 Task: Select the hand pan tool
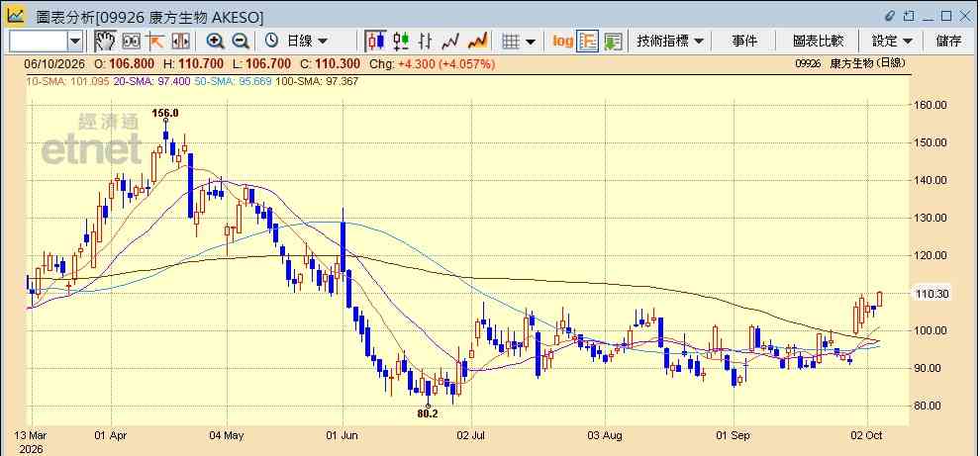(x=105, y=42)
